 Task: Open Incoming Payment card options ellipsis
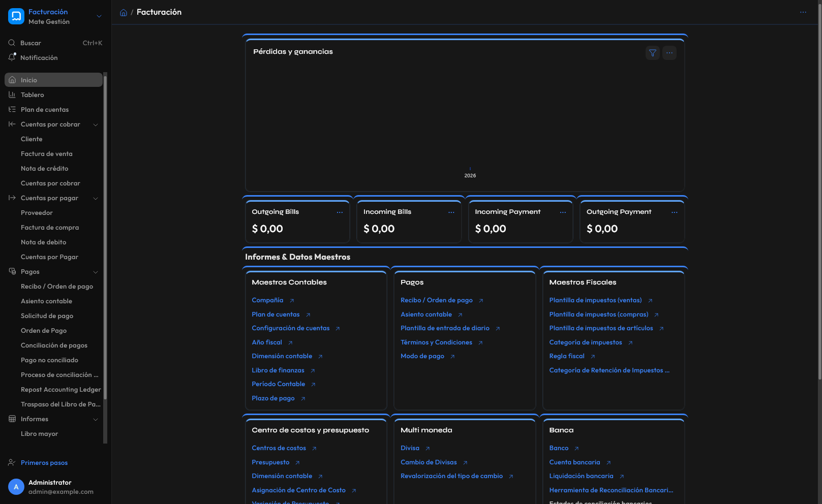coord(563,212)
